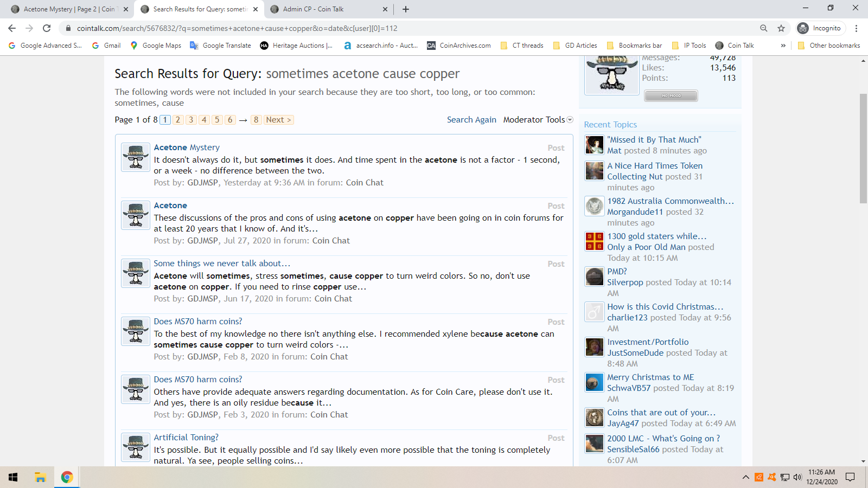The height and width of the screenshot is (488, 868).
Task: Expand the Moderator Tools dropdown
Action: point(538,120)
